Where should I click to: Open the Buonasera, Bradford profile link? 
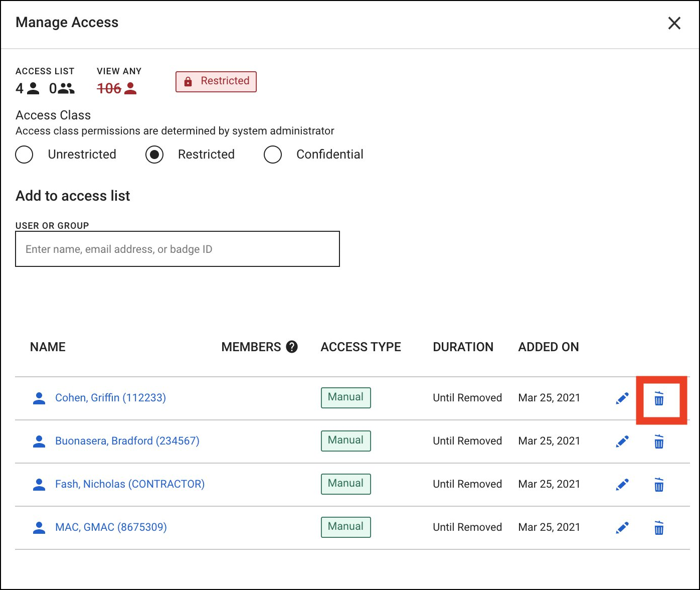coord(127,441)
